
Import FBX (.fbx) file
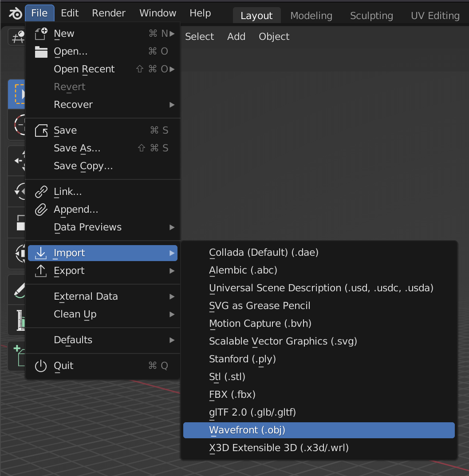[x=319, y=395]
